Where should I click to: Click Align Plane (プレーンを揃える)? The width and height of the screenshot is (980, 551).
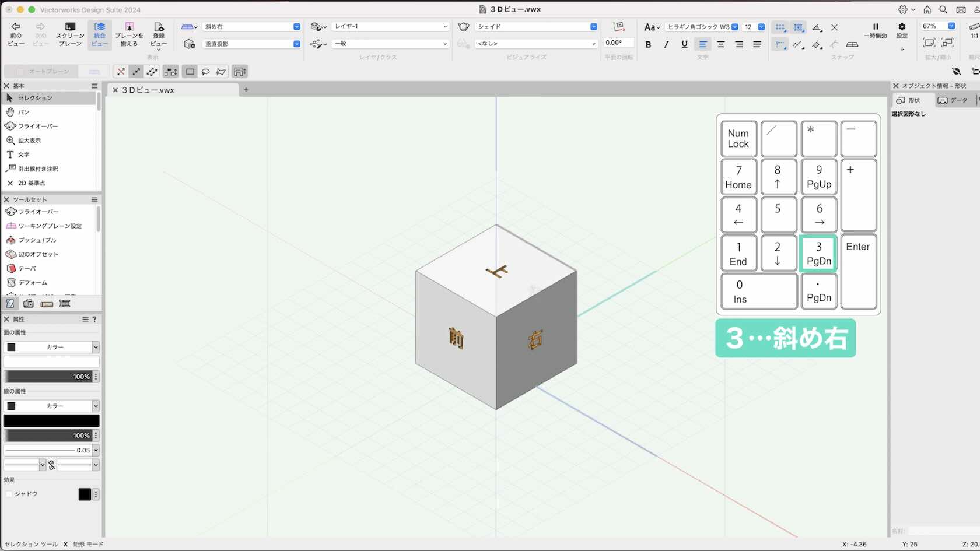click(x=129, y=34)
